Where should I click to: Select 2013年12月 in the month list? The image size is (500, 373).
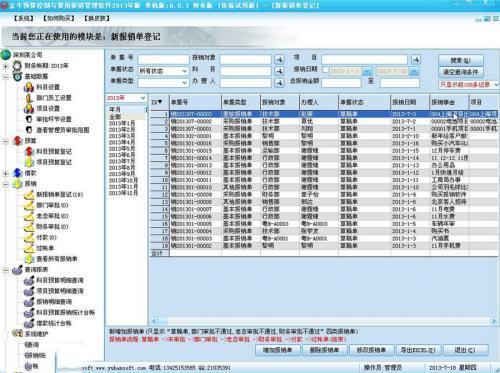point(123,193)
